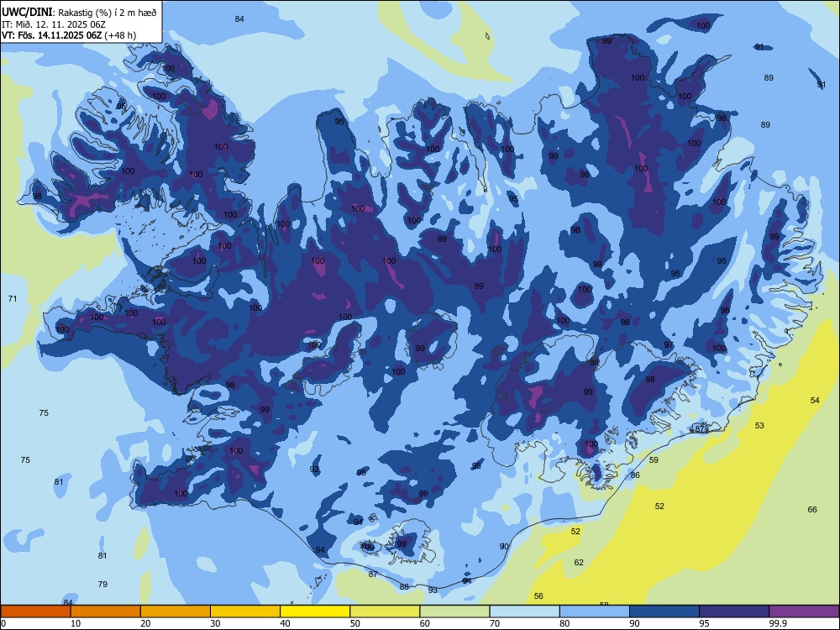Click the valid time 'VT: Fös. 14.11.2025 06Z (+48 h)'
This screenshot has width=840, height=630.
click(69, 35)
